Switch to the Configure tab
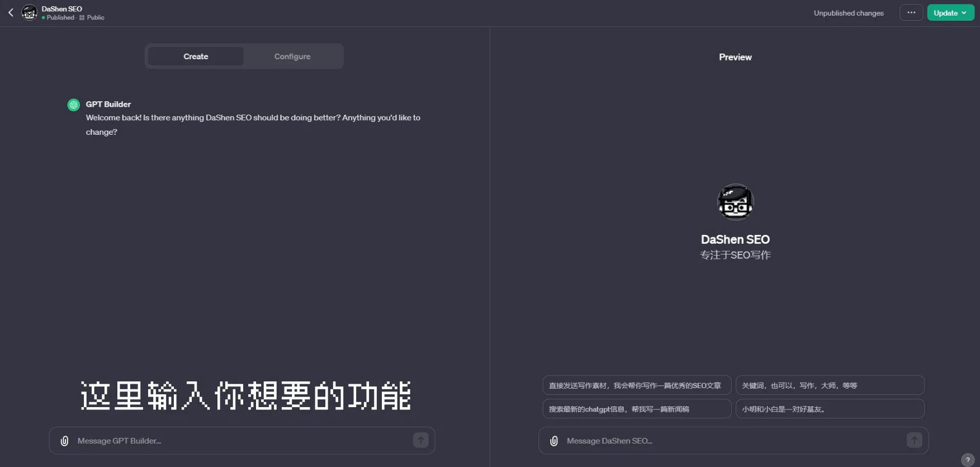The height and width of the screenshot is (467, 980). point(292,56)
